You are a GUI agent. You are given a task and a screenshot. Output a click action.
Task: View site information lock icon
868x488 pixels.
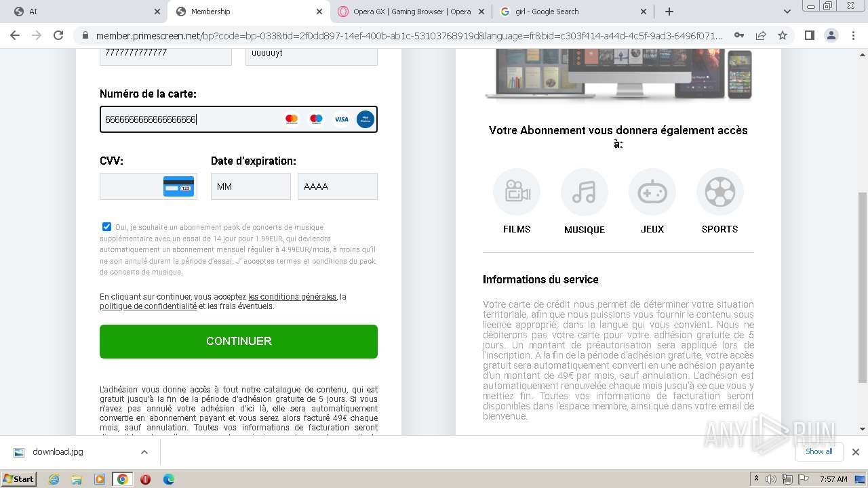pyautogui.click(x=85, y=35)
